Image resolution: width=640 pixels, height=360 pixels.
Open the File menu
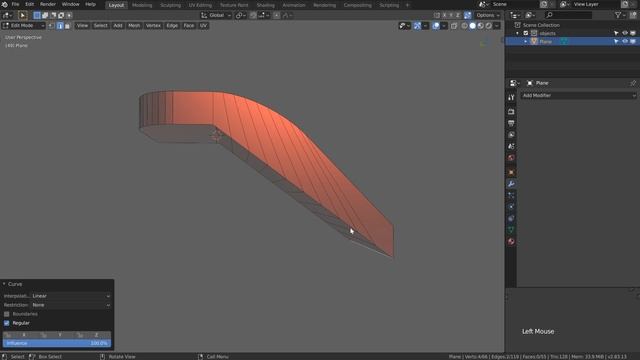(16, 4)
